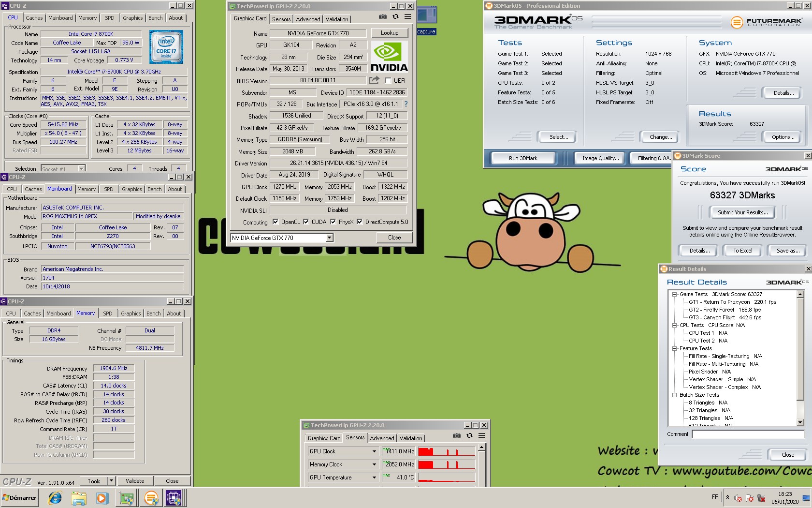Collapse the Game Tests tree node
The height and width of the screenshot is (508, 812).
674,294
